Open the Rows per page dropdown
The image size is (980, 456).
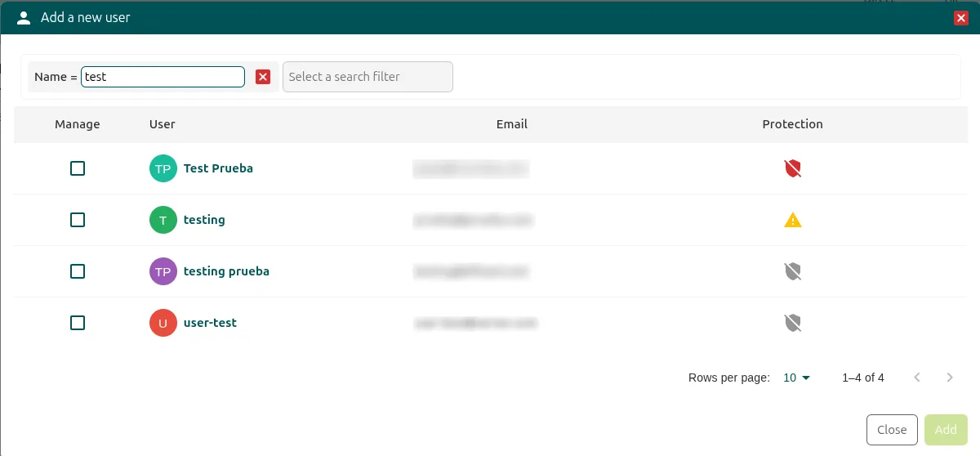point(796,378)
